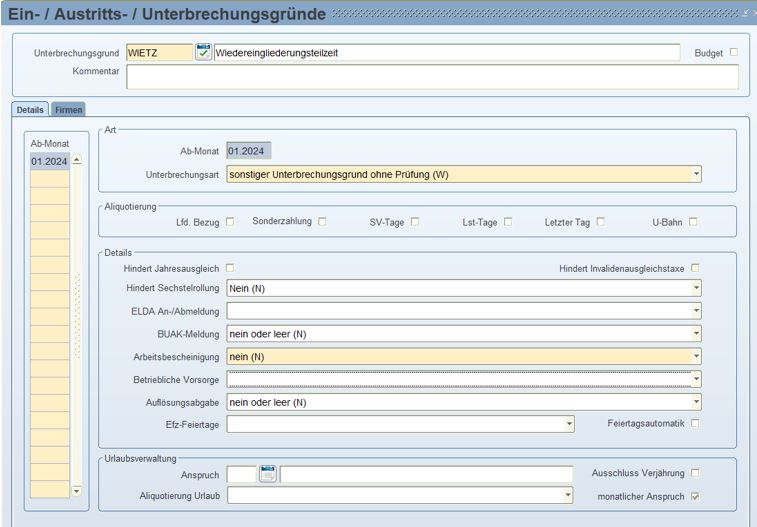The height and width of the screenshot is (527, 757).
Task: Enable the Feiertagsautomatik checkbox
Action: pos(695,423)
